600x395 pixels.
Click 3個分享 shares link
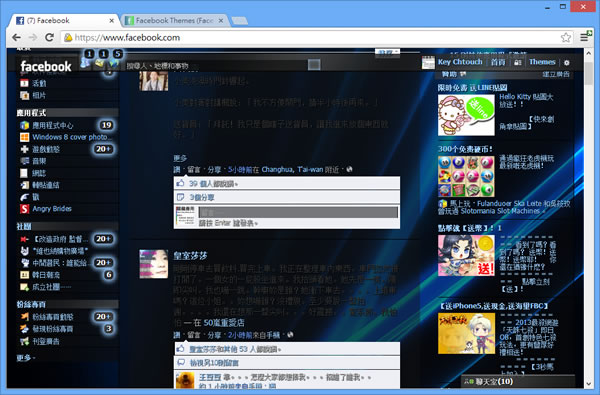(x=202, y=198)
